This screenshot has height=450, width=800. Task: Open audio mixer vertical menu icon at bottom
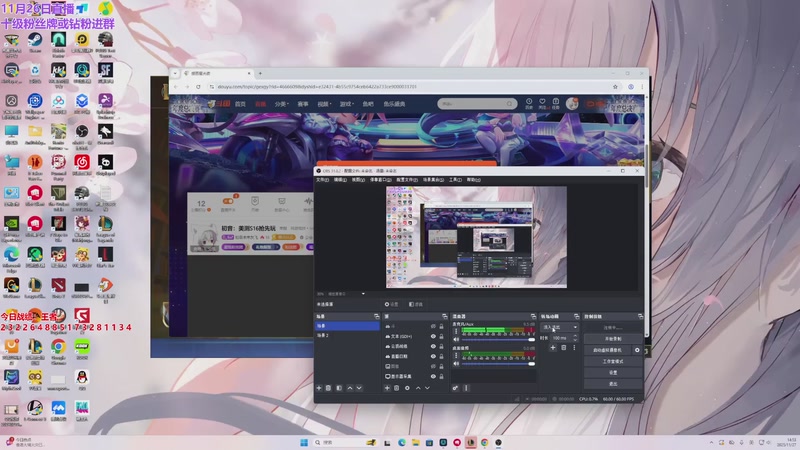tap(466, 388)
